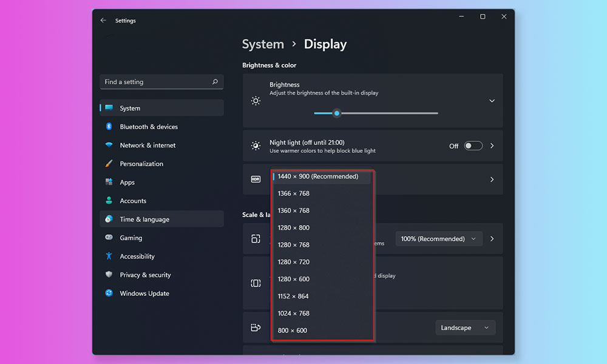
Task: Click the System monitor icon in sidebar
Action: click(x=109, y=107)
